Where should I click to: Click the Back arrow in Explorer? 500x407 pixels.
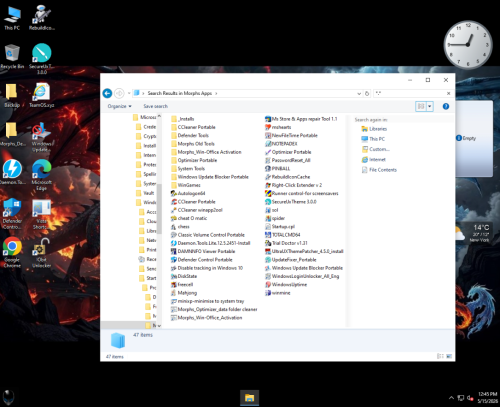(x=107, y=93)
